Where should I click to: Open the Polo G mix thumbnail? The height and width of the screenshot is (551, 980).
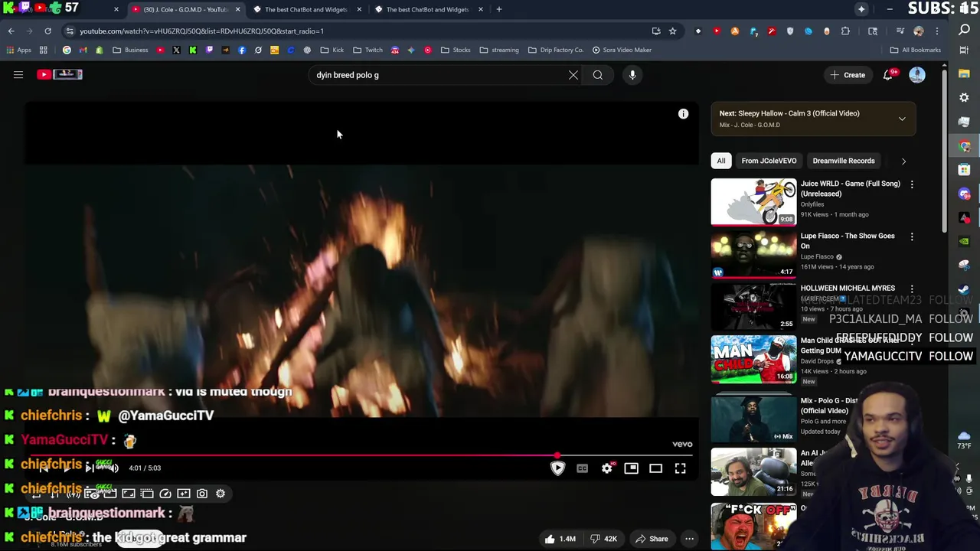click(x=753, y=418)
